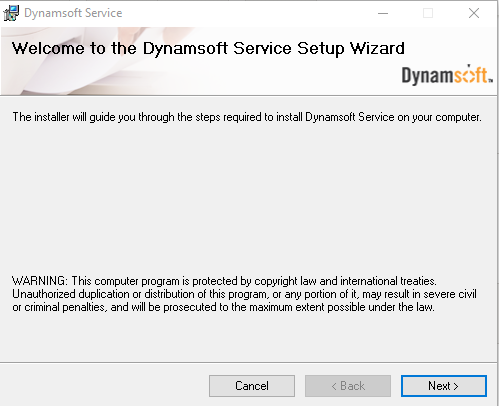499x406 pixels.
Task: Click the Unauthorized duplication warning line
Action: [x=244, y=294]
